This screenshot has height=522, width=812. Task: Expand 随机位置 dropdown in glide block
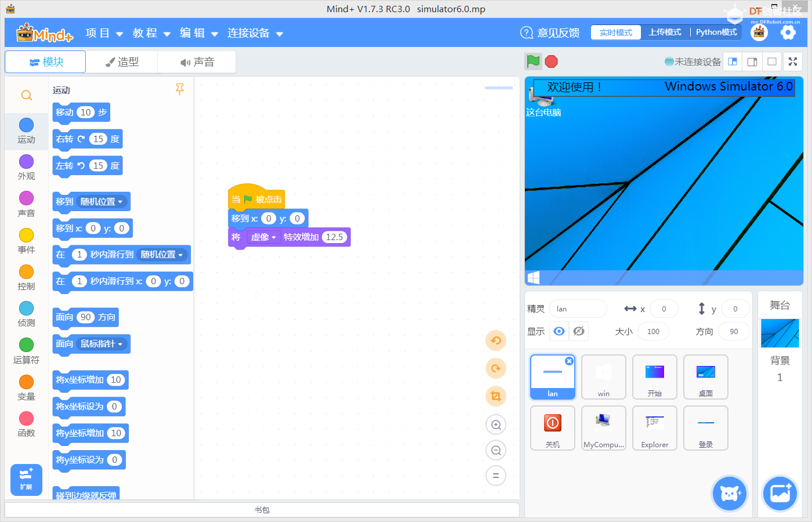162,255
